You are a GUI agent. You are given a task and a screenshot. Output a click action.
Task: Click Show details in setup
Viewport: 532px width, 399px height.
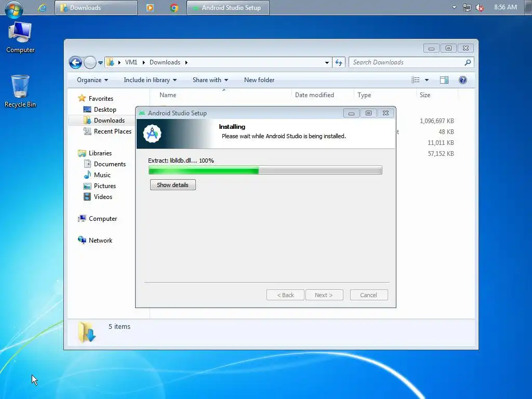tap(172, 185)
